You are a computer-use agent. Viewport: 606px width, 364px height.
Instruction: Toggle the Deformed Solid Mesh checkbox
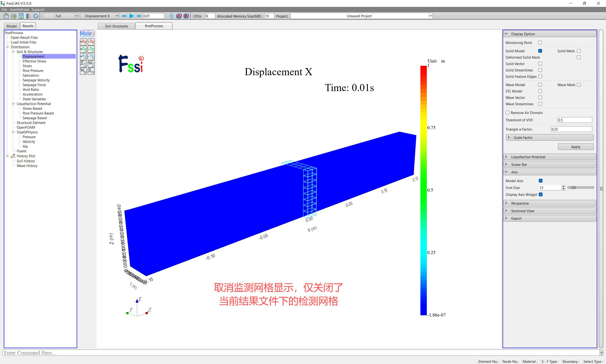(x=579, y=57)
